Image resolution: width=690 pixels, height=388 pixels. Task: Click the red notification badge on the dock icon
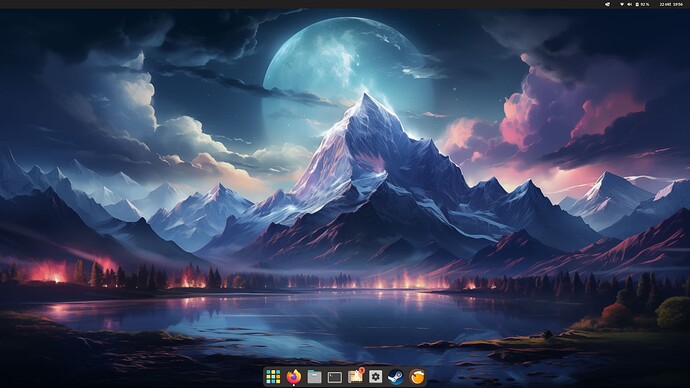pyautogui.click(x=362, y=370)
